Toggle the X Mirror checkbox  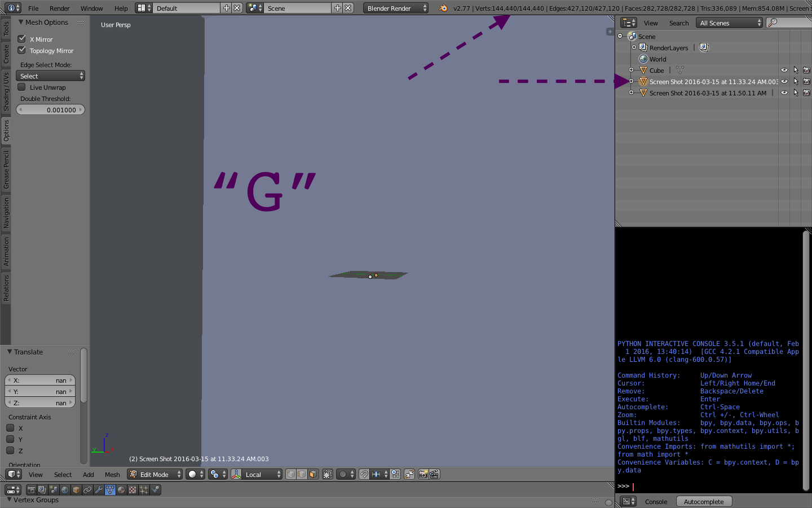tap(22, 39)
